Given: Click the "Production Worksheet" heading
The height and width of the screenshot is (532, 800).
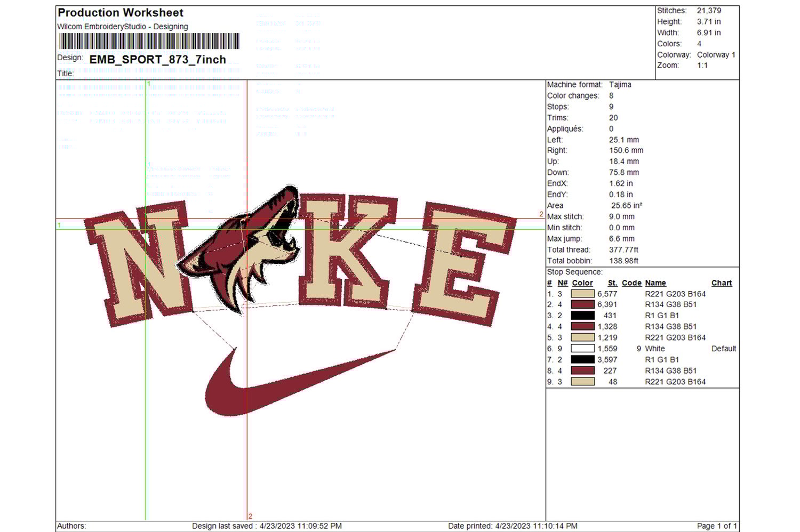Looking at the screenshot, I should 121,13.
